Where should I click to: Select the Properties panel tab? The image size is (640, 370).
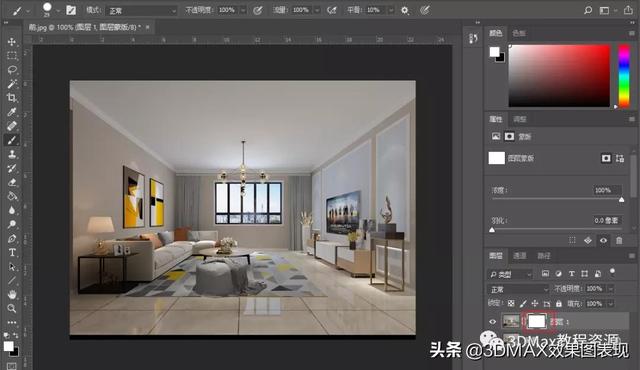496,119
